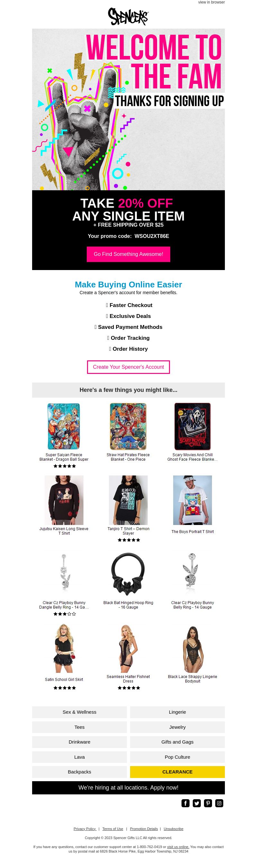The height and width of the screenshot is (868, 257).
Task: Open the Pinterest social icon
Action: click(x=208, y=803)
